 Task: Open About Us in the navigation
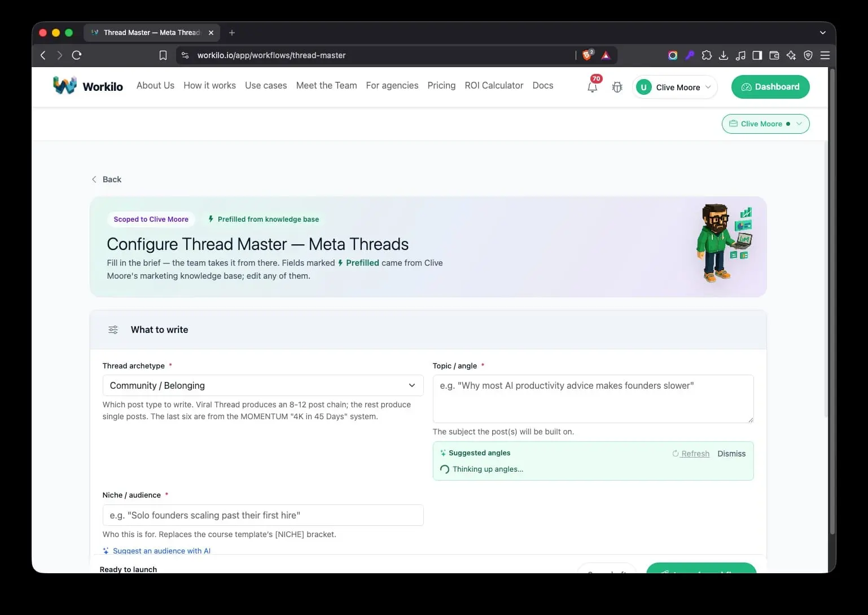155,85
